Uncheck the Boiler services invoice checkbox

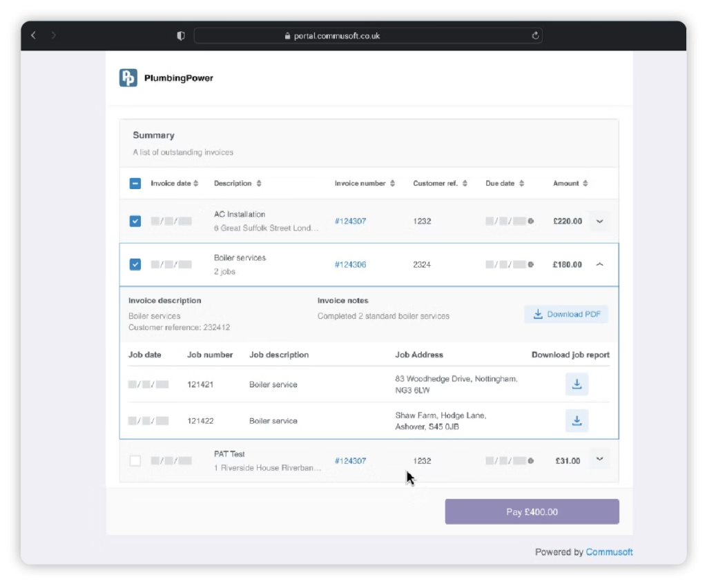coord(135,264)
